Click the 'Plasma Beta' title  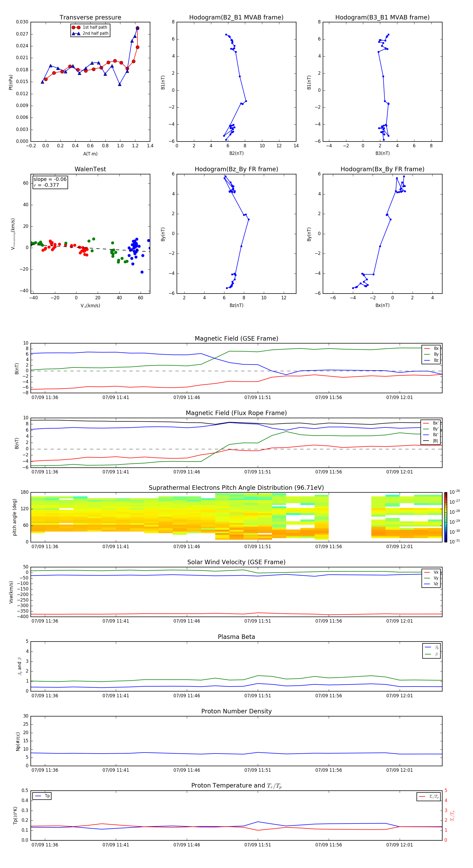point(236,637)
